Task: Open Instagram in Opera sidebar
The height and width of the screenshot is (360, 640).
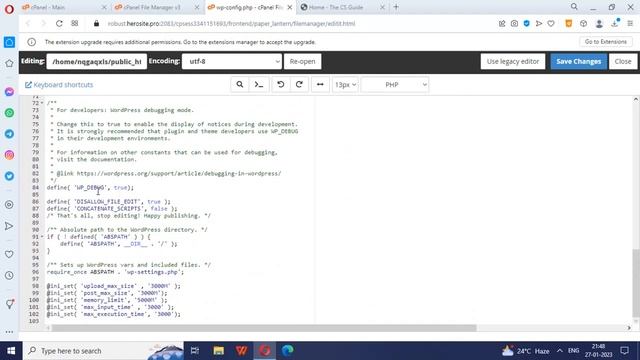Action: click(x=9, y=155)
